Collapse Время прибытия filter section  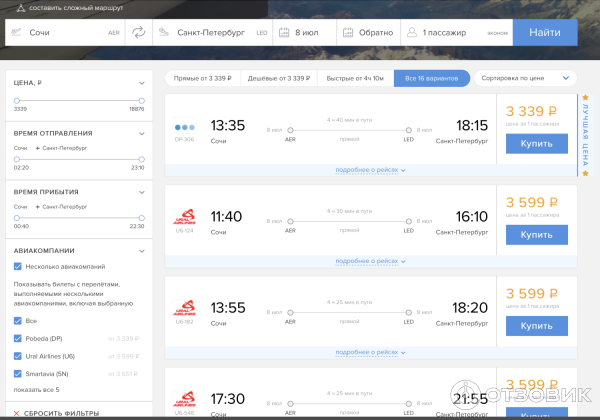(142, 192)
